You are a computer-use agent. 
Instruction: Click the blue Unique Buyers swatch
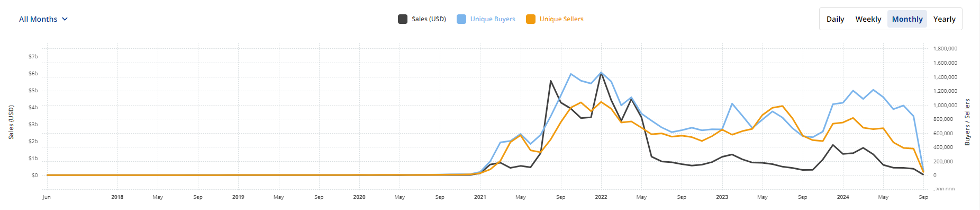tap(461, 19)
